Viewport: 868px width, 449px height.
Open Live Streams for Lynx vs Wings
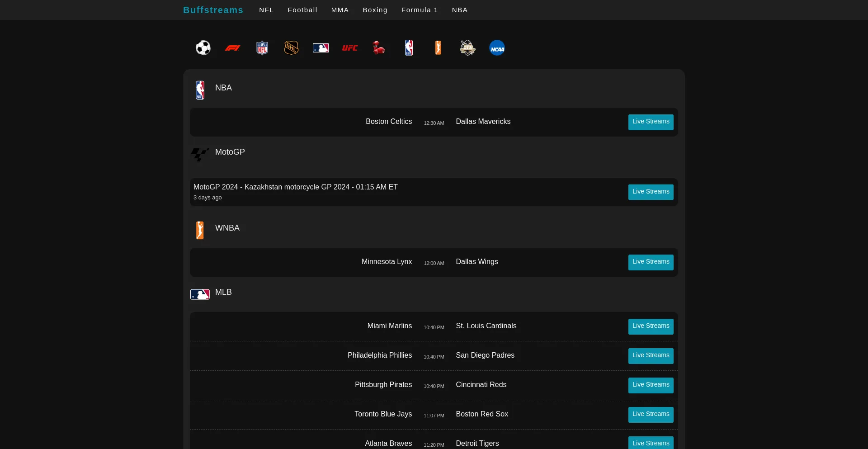tap(651, 262)
